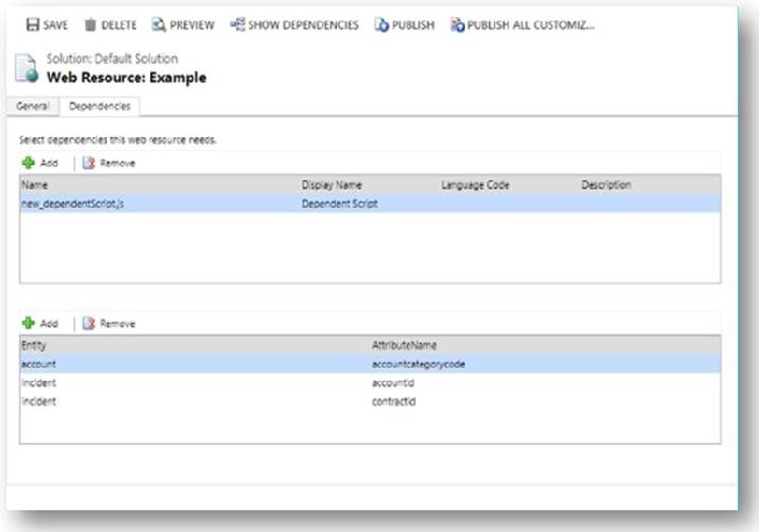Image resolution: width=759 pixels, height=532 pixels.
Task: Sort by the Display Name column header
Action: pyautogui.click(x=331, y=185)
